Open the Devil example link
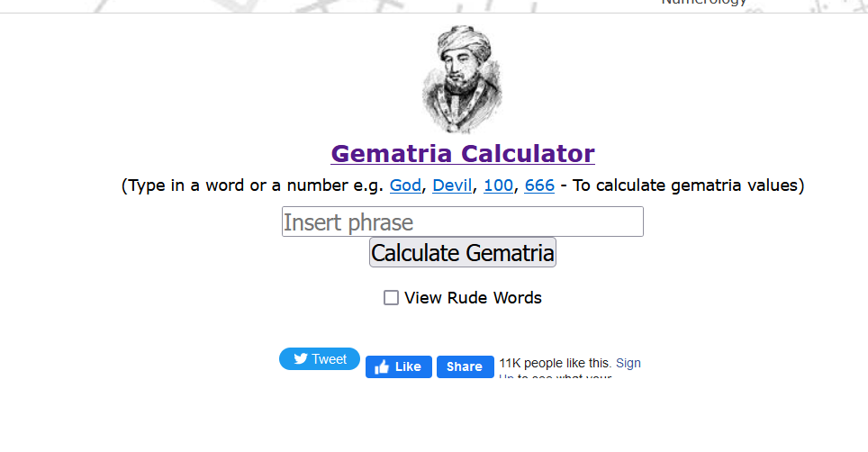 [452, 186]
